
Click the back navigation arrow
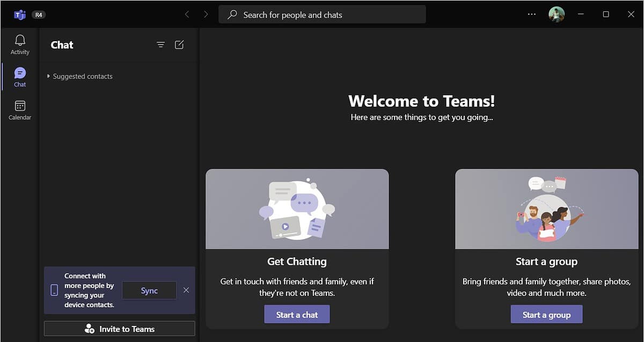coord(187,14)
